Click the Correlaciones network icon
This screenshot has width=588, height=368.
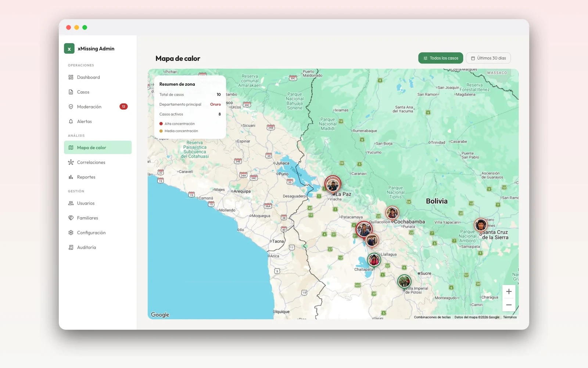click(x=71, y=162)
